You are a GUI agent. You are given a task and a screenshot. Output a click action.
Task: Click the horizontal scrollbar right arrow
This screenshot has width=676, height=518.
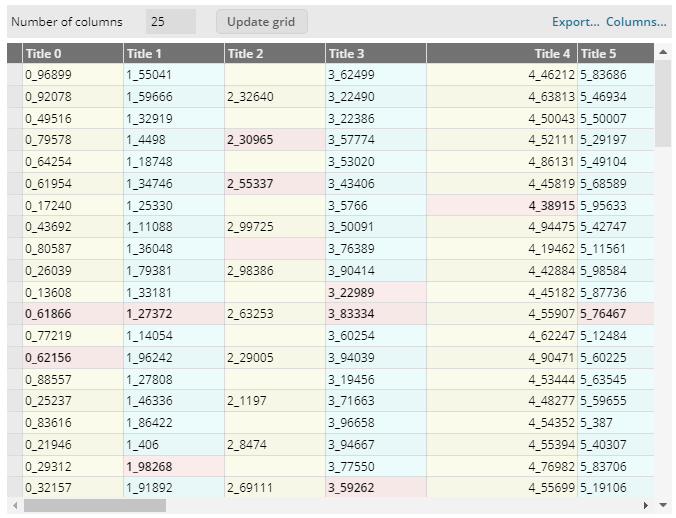[646, 505]
